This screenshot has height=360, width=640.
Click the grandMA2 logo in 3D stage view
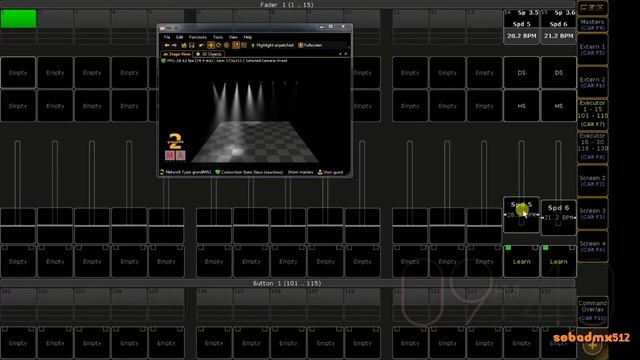175,147
